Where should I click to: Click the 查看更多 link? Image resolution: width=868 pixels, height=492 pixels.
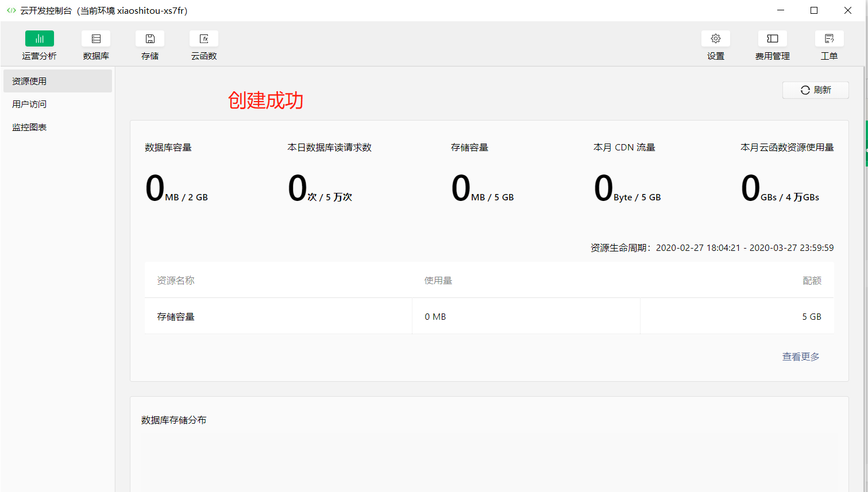click(x=801, y=357)
